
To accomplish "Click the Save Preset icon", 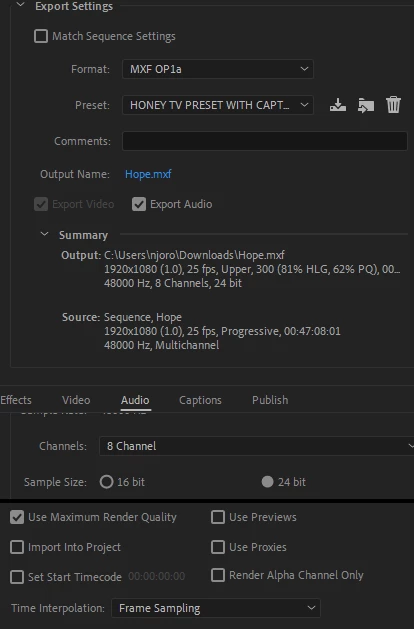I will 338,105.
